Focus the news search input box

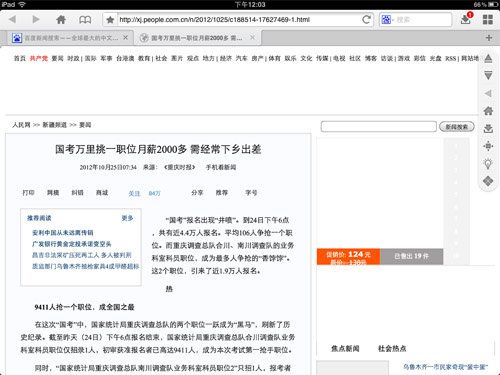379,127
